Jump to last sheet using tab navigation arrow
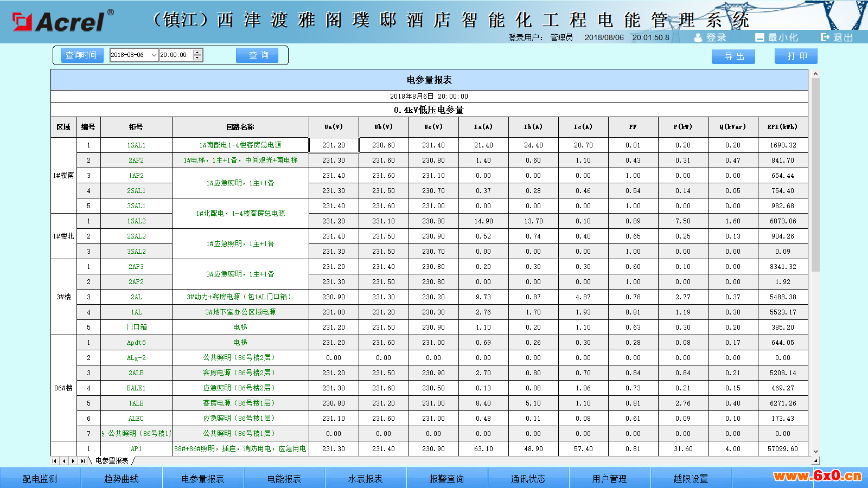Viewport: 868px width, 488px height. click(x=82, y=461)
